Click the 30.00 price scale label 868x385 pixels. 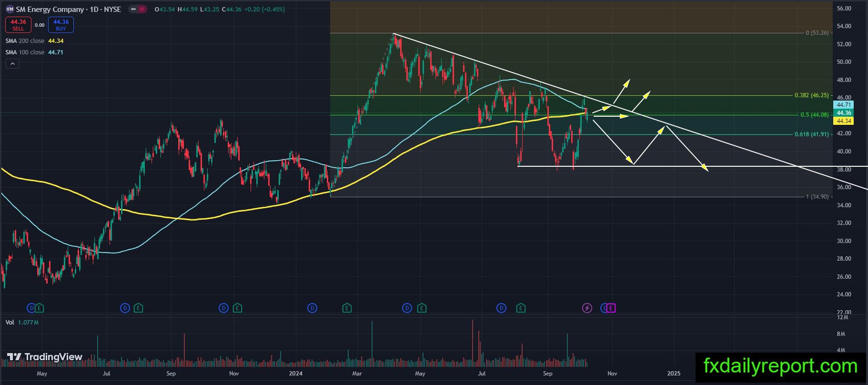[x=844, y=241]
